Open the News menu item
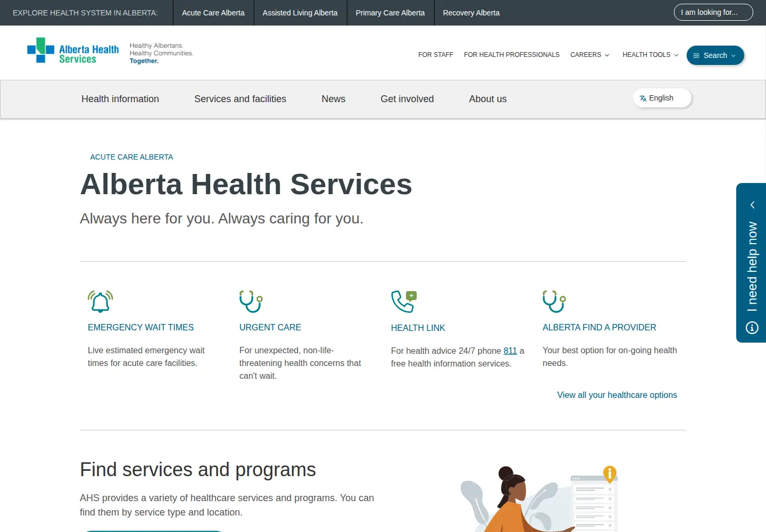The width and height of the screenshot is (766, 532). tap(334, 99)
